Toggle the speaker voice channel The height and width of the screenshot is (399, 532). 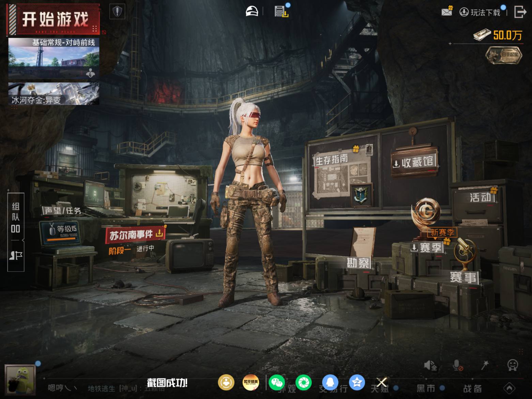pyautogui.click(x=430, y=365)
